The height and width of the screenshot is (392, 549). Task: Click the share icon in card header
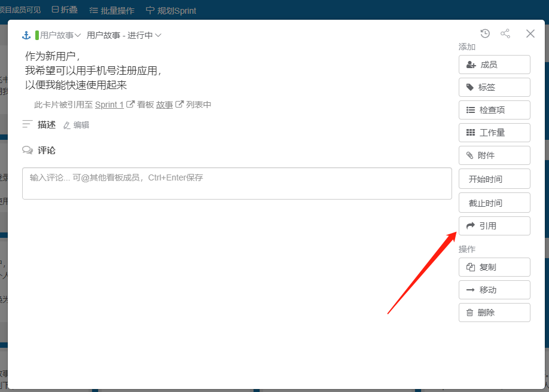pyautogui.click(x=505, y=33)
